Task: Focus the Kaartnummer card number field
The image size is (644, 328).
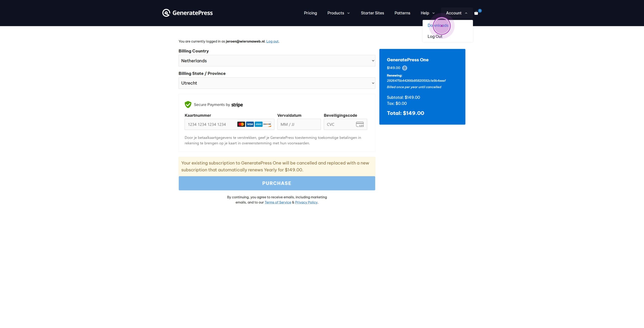Action: 229,124
